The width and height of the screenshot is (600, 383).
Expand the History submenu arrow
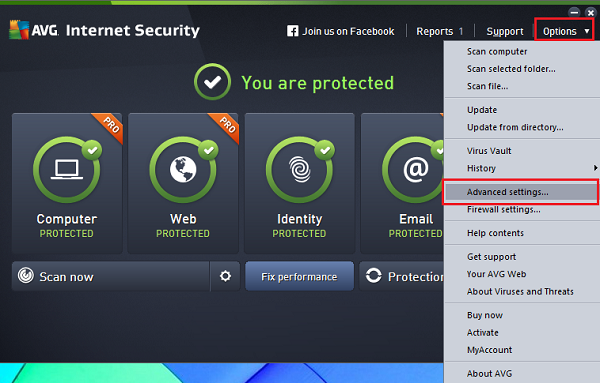[595, 168]
